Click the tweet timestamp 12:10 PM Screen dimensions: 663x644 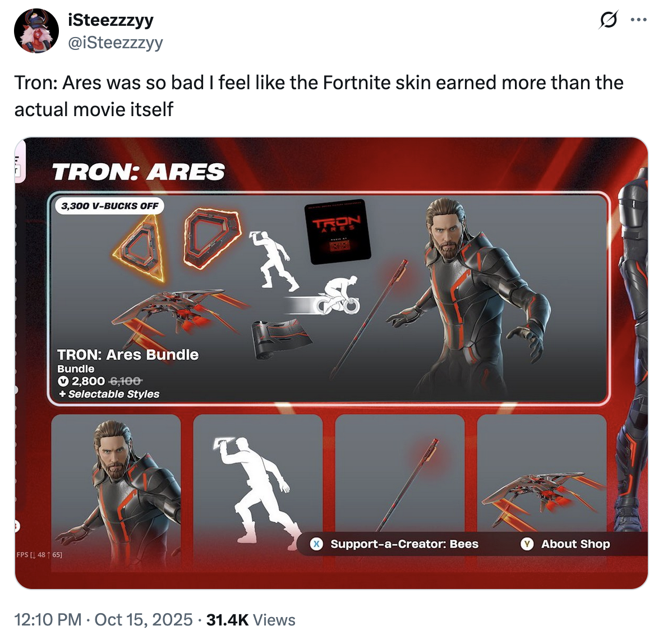(x=48, y=620)
